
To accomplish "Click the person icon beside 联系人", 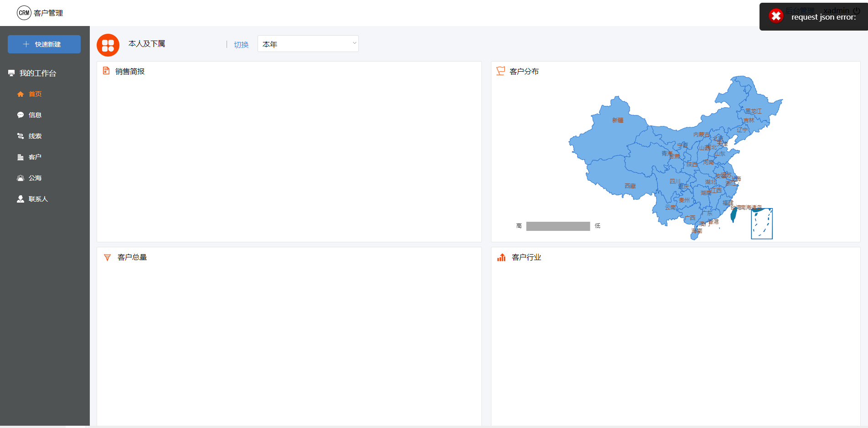I will (x=21, y=199).
